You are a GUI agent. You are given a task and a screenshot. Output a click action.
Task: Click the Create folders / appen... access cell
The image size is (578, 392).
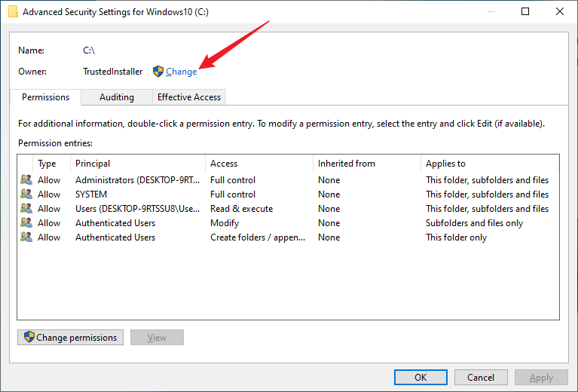tap(258, 237)
